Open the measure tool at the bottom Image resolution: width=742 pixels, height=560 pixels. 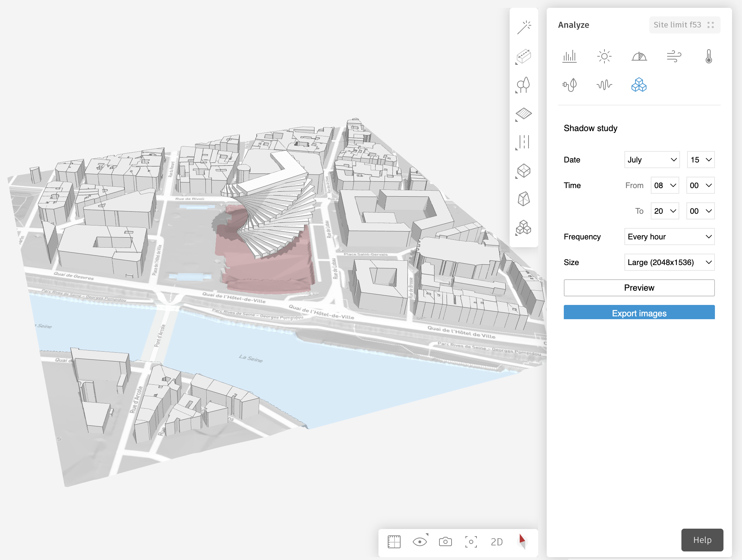point(393,542)
